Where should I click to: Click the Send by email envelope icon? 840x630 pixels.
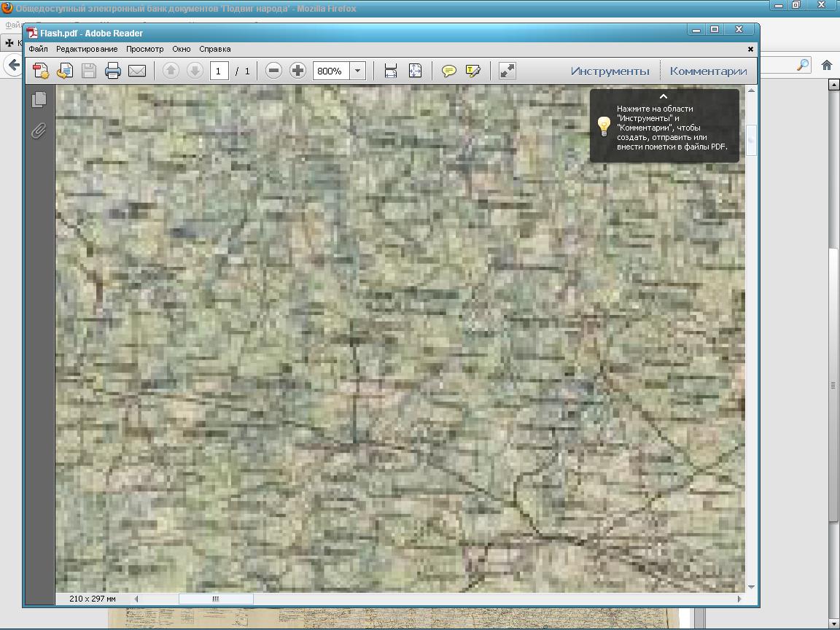(x=137, y=71)
